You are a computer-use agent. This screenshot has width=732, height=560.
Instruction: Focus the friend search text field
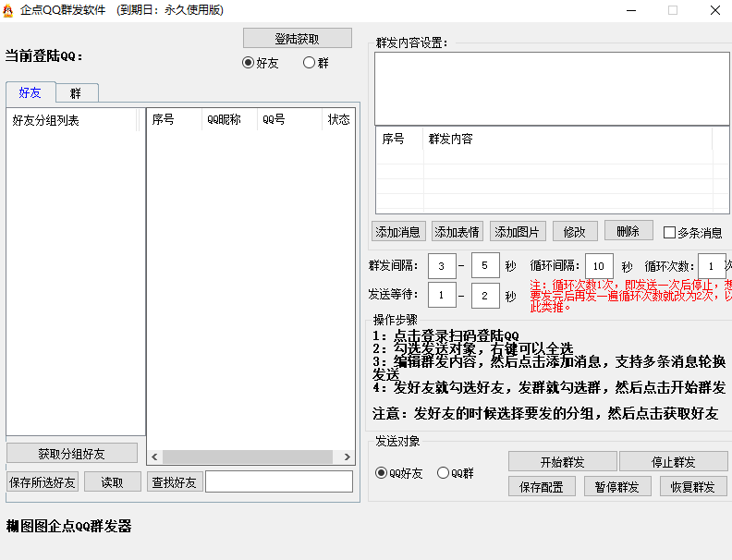(279, 481)
